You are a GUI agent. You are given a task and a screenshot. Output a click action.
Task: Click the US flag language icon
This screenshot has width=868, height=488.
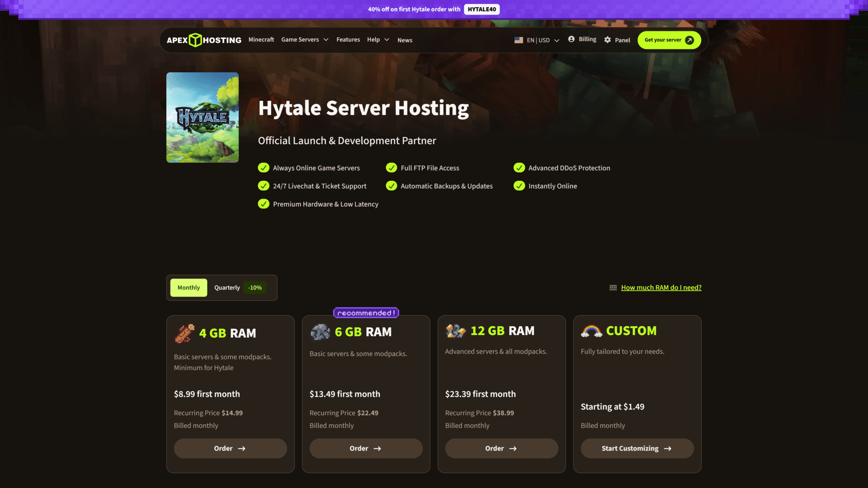[519, 40]
